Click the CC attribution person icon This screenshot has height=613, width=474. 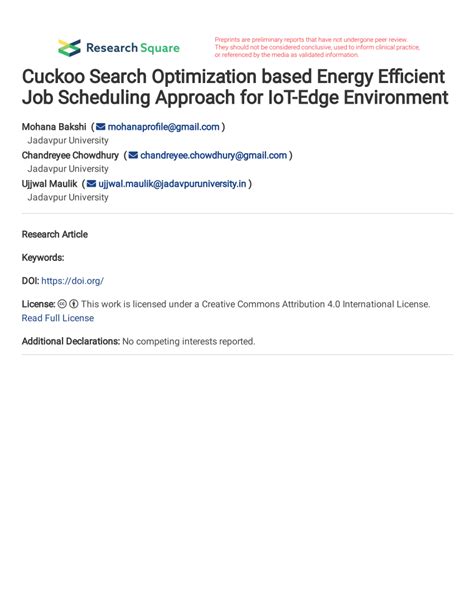(74, 304)
